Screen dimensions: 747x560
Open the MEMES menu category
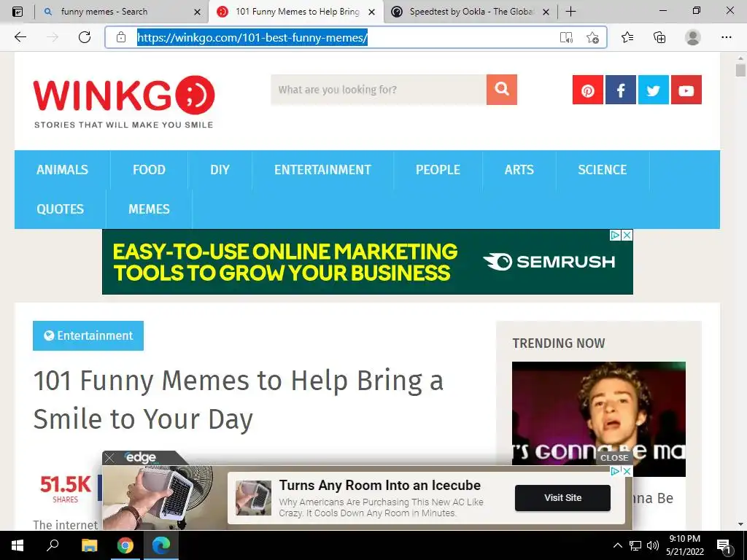tap(149, 209)
